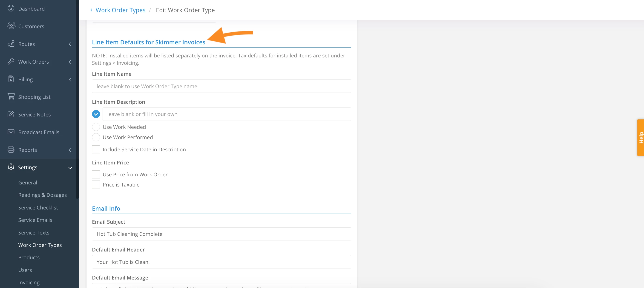The height and width of the screenshot is (288, 644).
Task: Click the Work Orders wrench icon
Action: (x=11, y=61)
